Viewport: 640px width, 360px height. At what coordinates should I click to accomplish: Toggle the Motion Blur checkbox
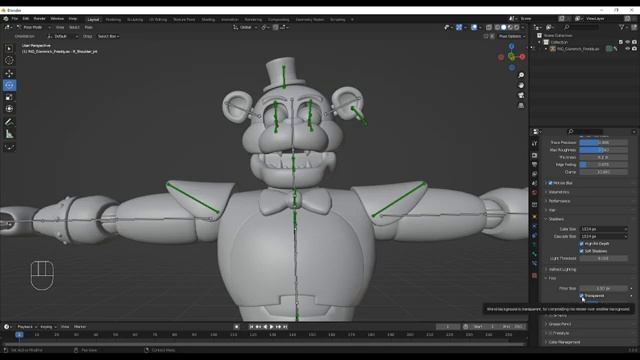550,183
